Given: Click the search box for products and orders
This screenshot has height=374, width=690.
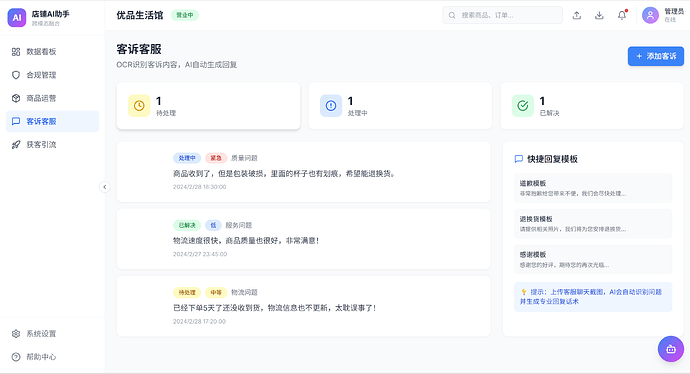Looking at the screenshot, I should pos(502,15).
